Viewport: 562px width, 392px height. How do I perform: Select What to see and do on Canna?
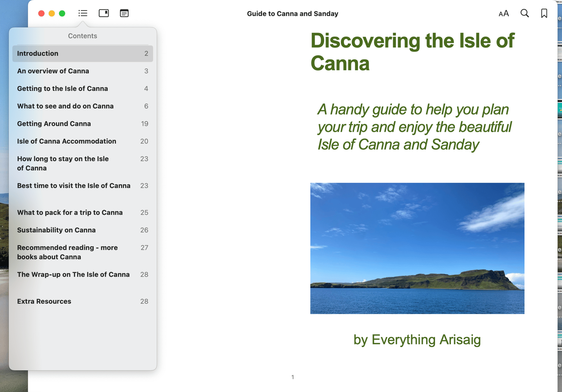(82, 106)
